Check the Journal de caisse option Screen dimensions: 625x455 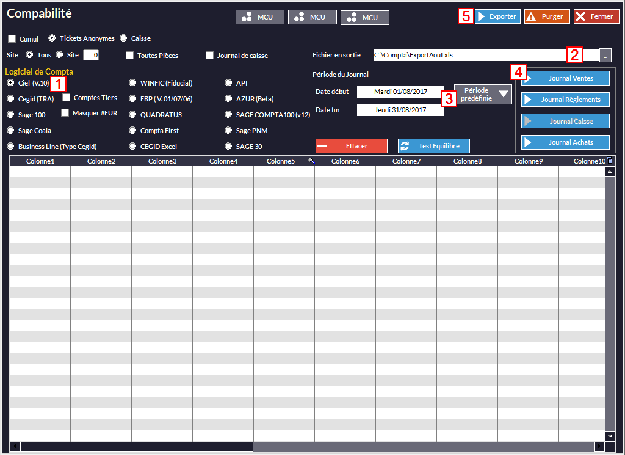210,55
